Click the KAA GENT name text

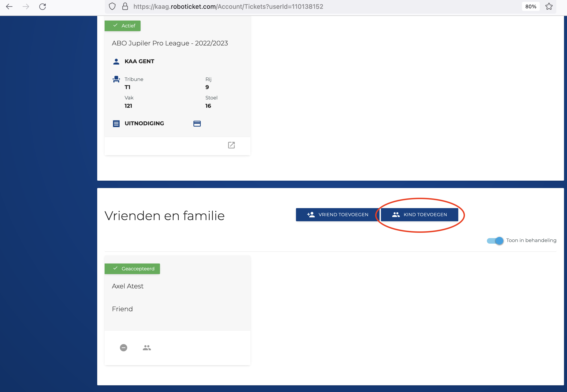[x=139, y=61]
